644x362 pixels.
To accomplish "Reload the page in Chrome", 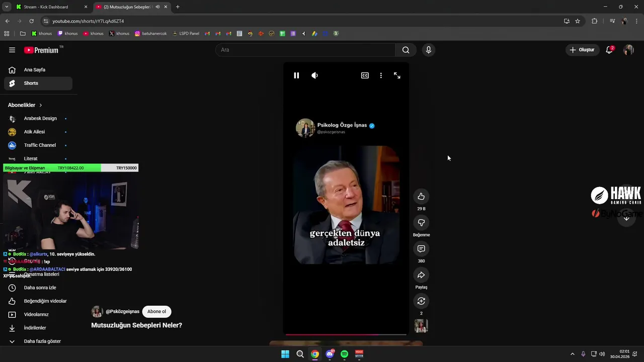I will click(31, 21).
